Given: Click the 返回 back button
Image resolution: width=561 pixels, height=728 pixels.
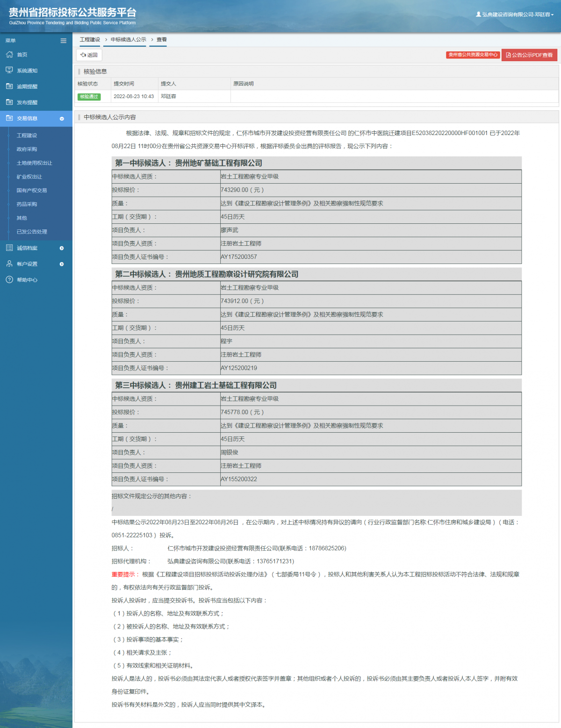Looking at the screenshot, I should coord(89,55).
